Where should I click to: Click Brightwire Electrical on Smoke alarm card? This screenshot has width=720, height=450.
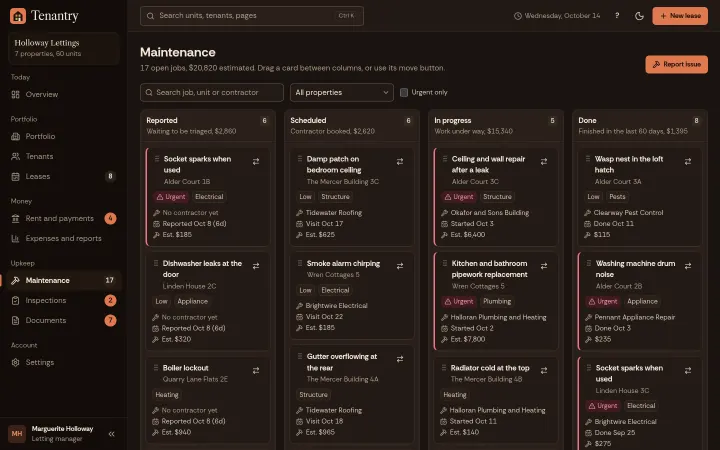click(x=336, y=306)
